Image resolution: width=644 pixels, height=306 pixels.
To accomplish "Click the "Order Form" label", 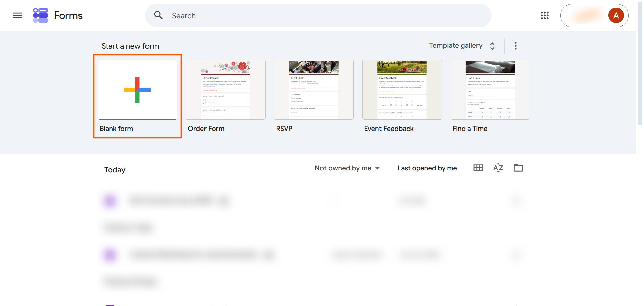I will (x=206, y=129).
